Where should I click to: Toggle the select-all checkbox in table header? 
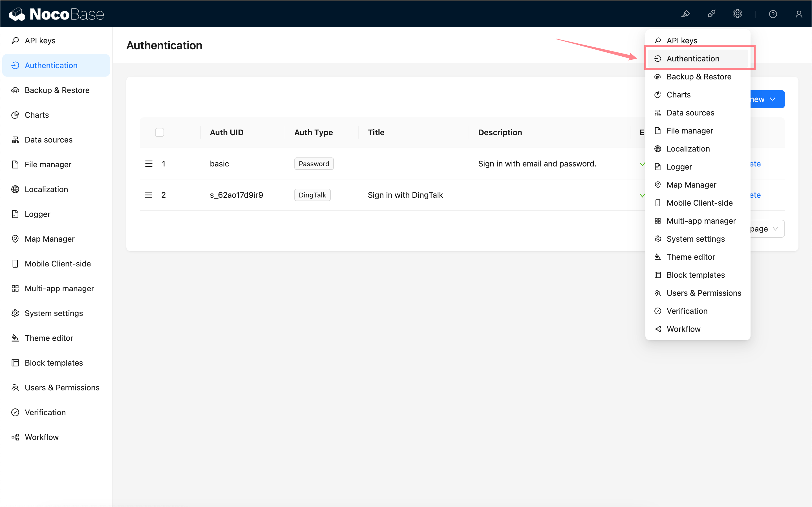point(159,132)
